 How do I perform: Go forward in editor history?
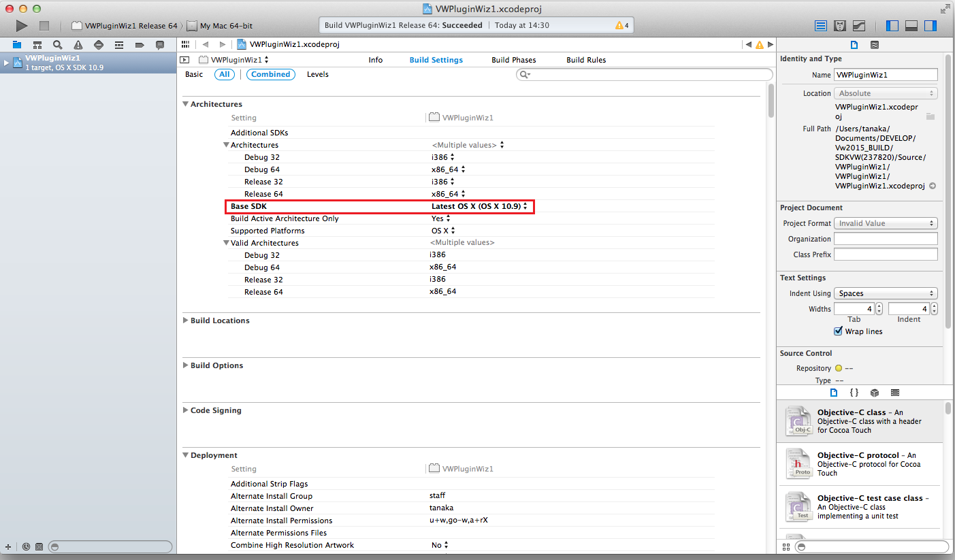coord(223,44)
